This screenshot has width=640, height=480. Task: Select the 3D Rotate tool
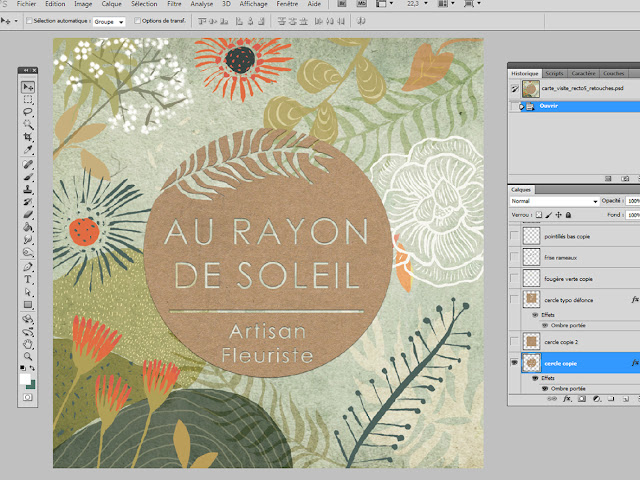28,319
